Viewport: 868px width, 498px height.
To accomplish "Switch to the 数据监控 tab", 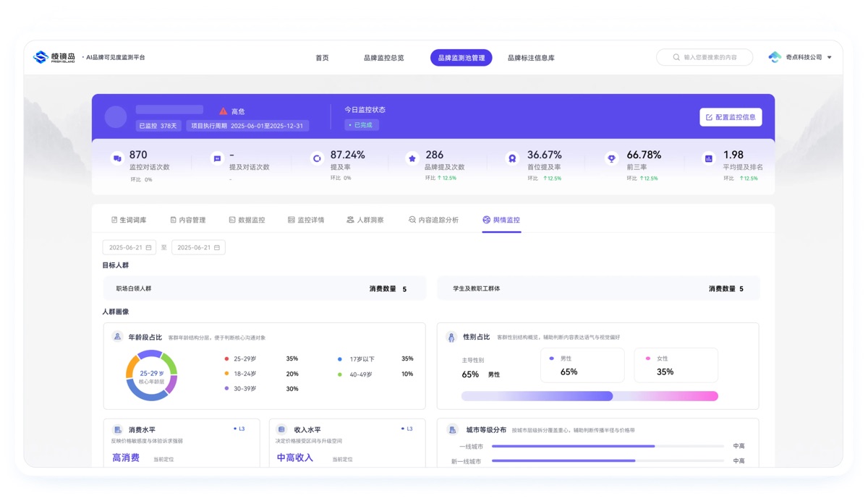I will tap(247, 220).
